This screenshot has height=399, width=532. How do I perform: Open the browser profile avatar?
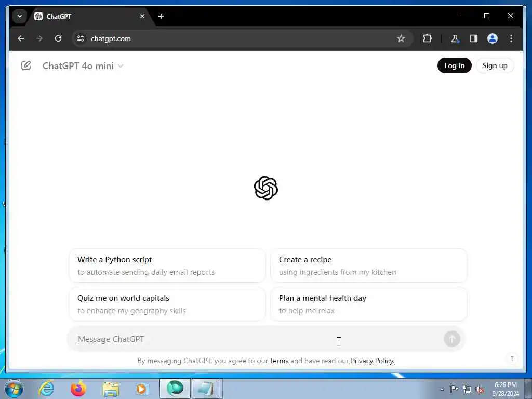[493, 38]
